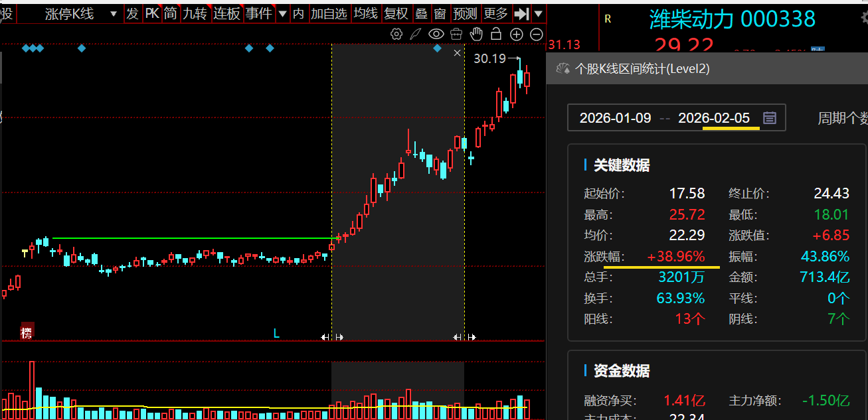Screen dimensions: 868x420
Task: Click the start date 2026-01-09 field
Action: 615,118
